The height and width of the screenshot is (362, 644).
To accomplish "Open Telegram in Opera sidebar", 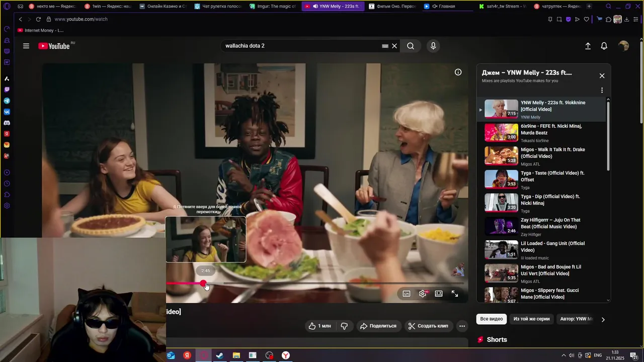I will click(x=7, y=101).
